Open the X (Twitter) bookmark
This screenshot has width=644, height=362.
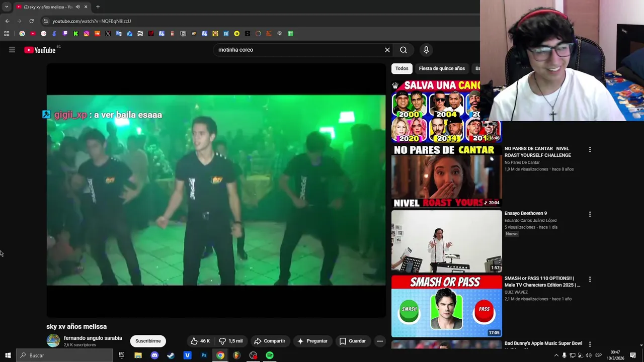point(108,34)
